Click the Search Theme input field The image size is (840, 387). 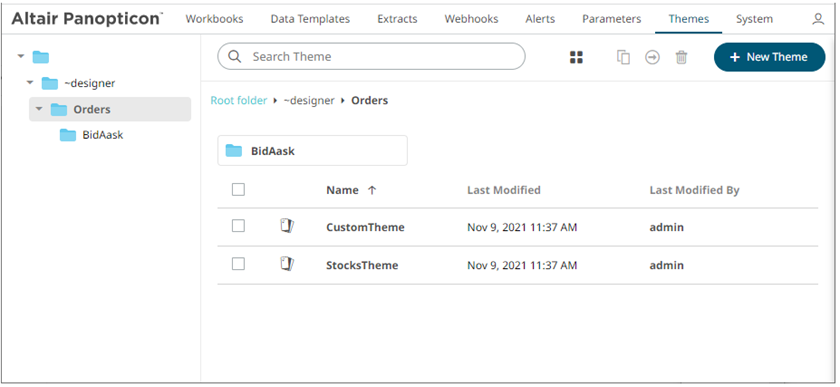(x=371, y=56)
